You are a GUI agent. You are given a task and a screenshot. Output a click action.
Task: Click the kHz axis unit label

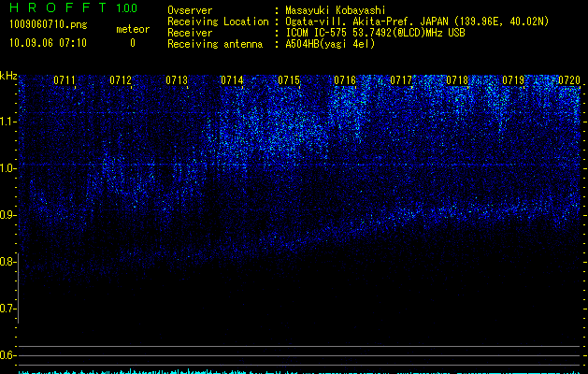(8, 76)
